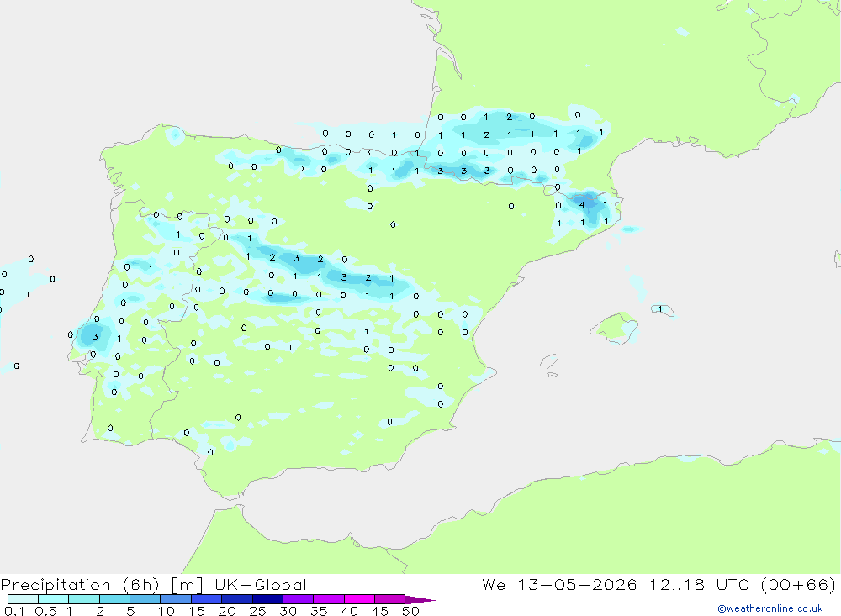The image size is (841, 616).
Task: Click the '15' legend label
Action: point(197,611)
